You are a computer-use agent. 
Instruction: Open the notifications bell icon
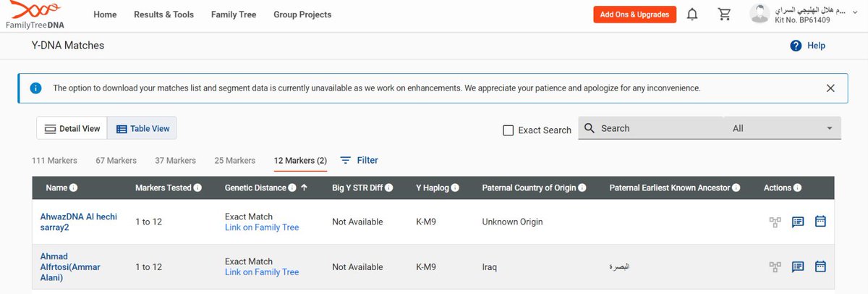click(x=692, y=14)
